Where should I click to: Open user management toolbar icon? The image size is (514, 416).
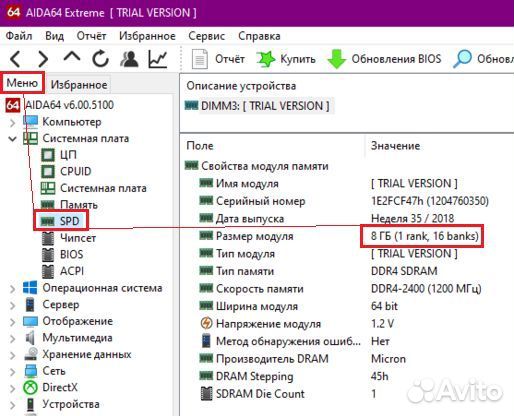click(x=129, y=59)
